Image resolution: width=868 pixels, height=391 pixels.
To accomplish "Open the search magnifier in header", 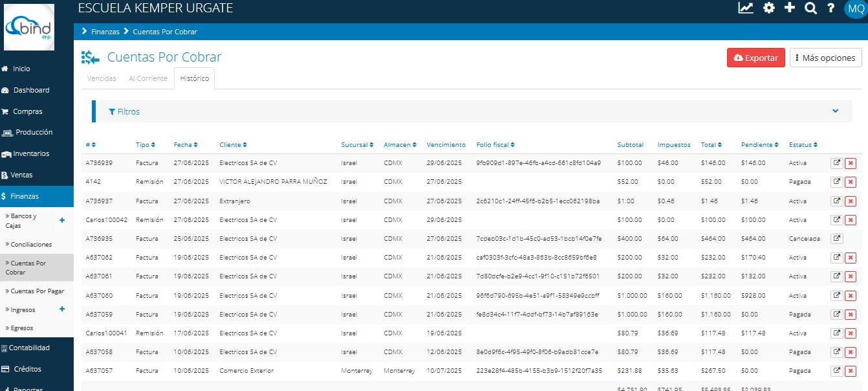I will [810, 8].
